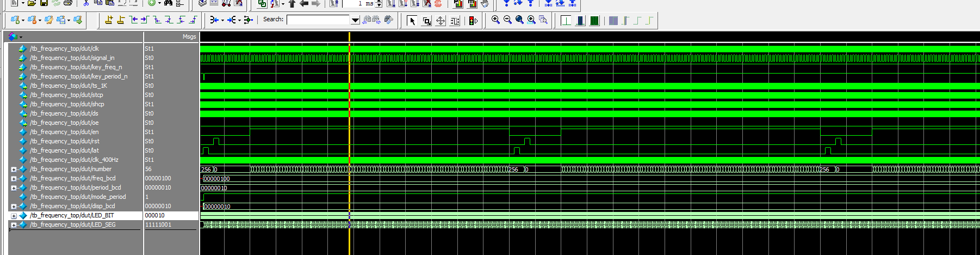Activate Pan Mode four-arrow icon
Image resolution: width=980 pixels, height=255 pixels.
[441, 21]
